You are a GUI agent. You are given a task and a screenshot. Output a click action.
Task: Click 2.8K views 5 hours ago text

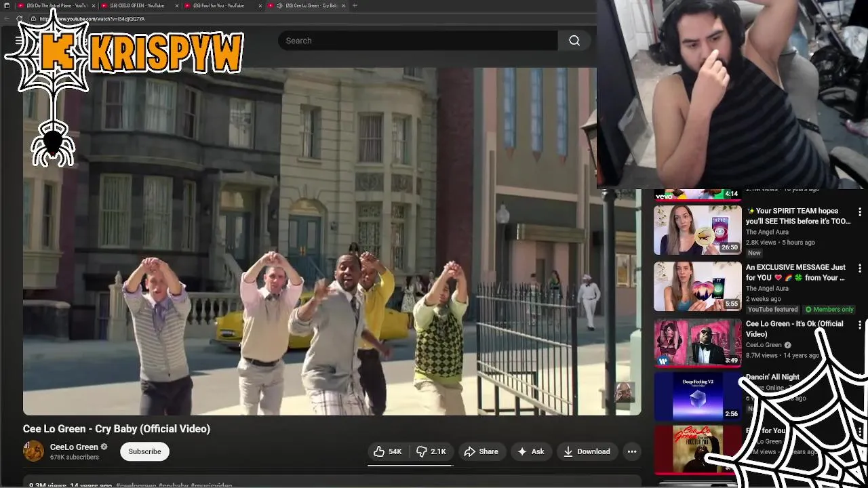point(781,243)
